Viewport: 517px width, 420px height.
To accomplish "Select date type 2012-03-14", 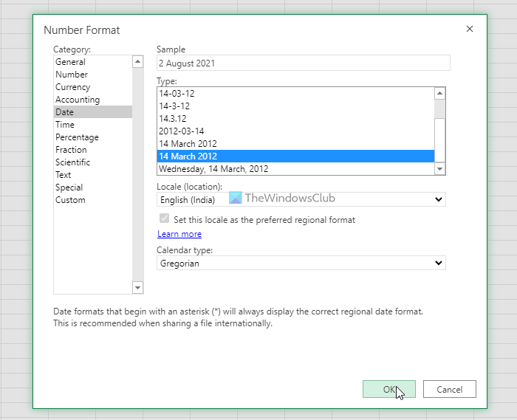I will (x=295, y=131).
